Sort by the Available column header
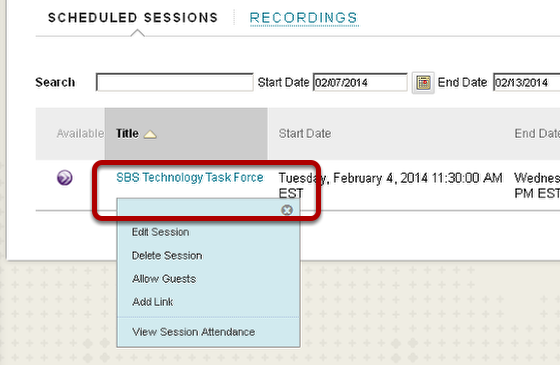This screenshot has height=365, width=560. [80, 134]
